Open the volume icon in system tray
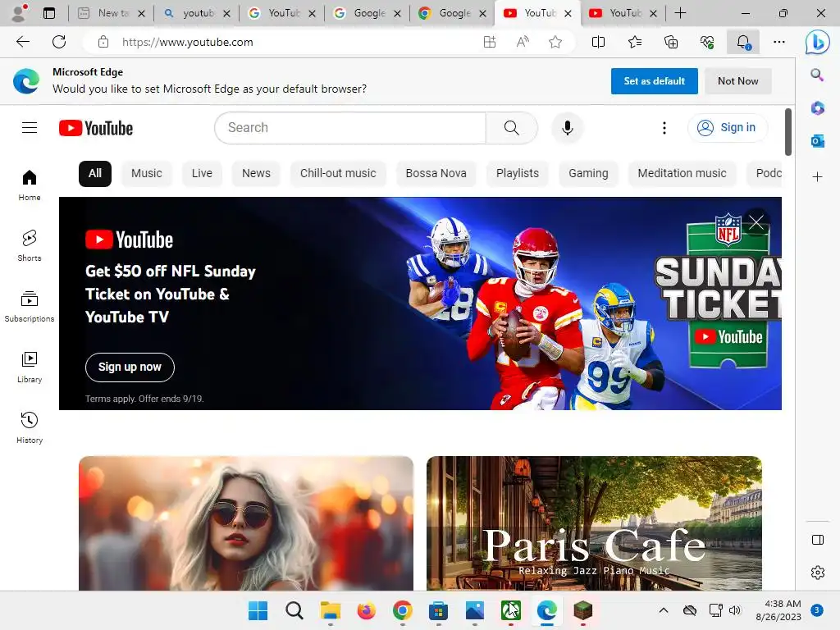The image size is (840, 630). (735, 610)
